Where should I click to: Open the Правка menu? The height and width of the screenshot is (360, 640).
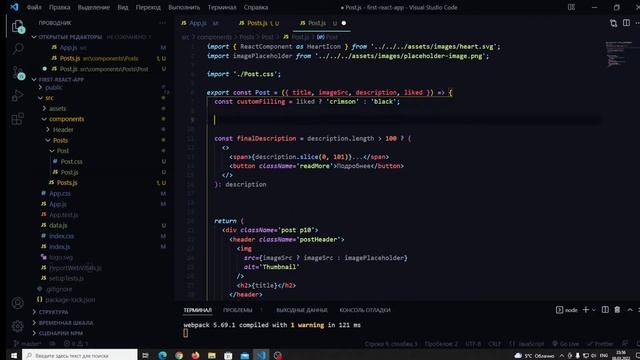coord(60,7)
